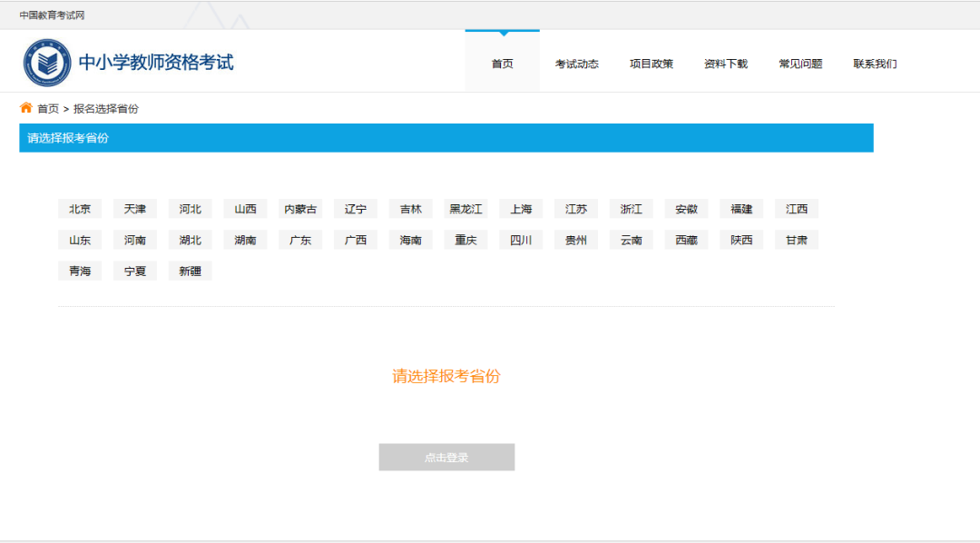Select 西藏 as exam province

(x=686, y=240)
